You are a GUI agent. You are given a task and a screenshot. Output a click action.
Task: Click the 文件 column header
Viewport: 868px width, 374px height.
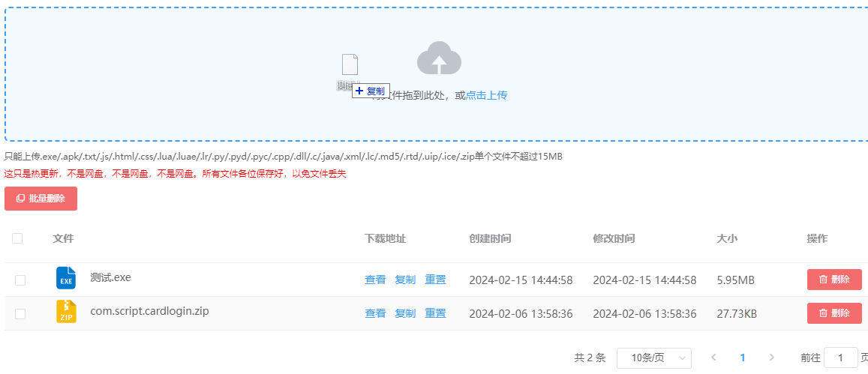[x=63, y=238]
